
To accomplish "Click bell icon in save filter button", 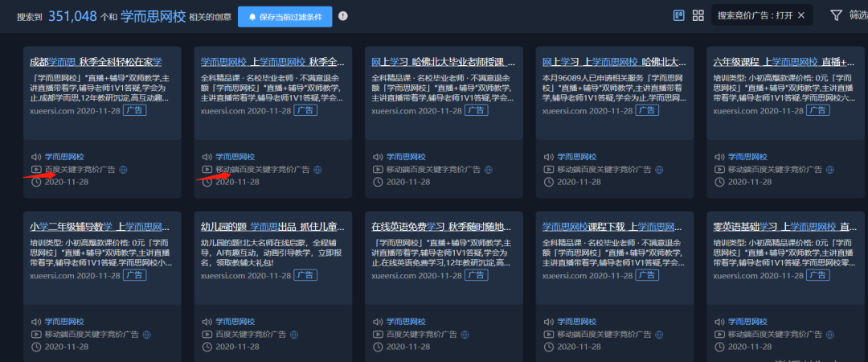I will 252,16.
